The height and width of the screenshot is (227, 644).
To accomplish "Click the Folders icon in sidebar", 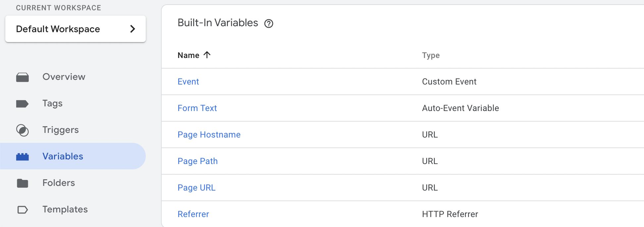I will tap(23, 183).
